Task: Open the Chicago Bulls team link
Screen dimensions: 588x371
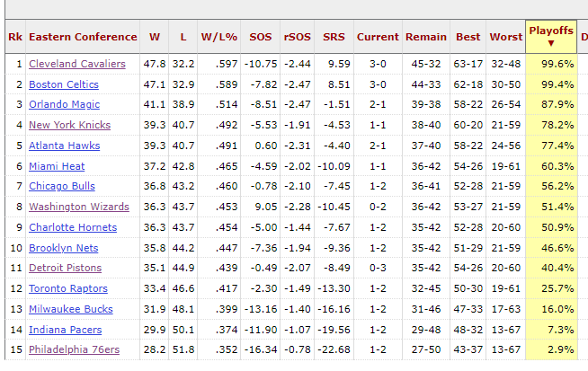Action: (x=62, y=186)
